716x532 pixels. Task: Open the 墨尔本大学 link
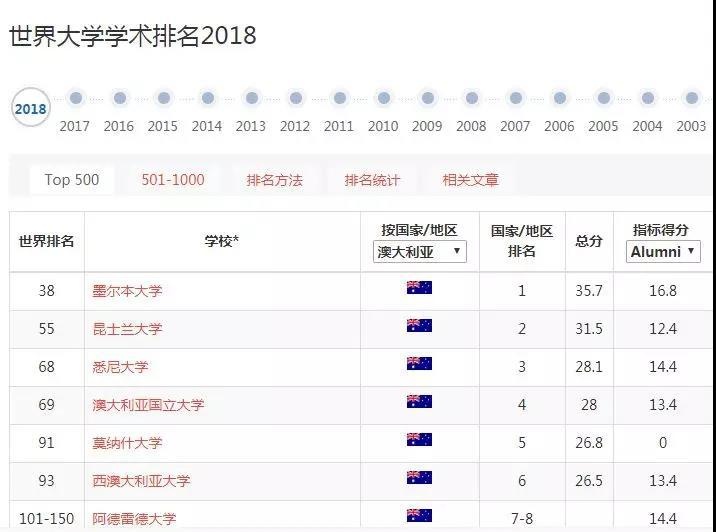tap(127, 291)
